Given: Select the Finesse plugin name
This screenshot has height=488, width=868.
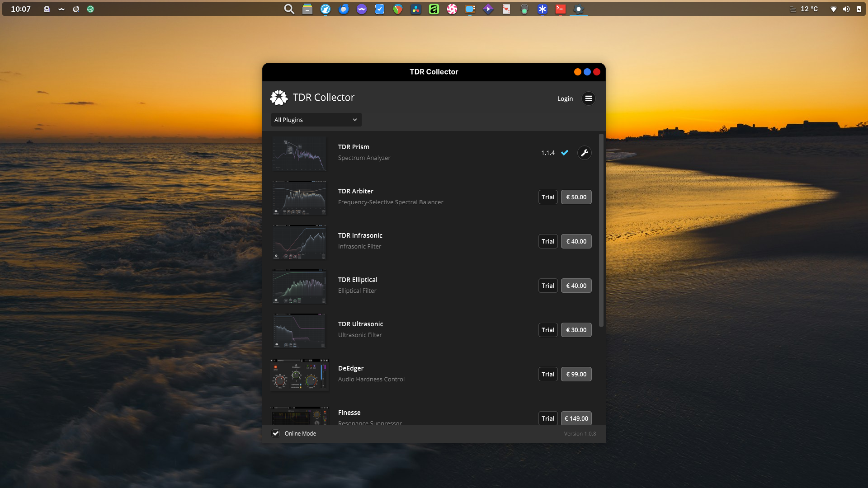Looking at the screenshot, I should pyautogui.click(x=349, y=413).
